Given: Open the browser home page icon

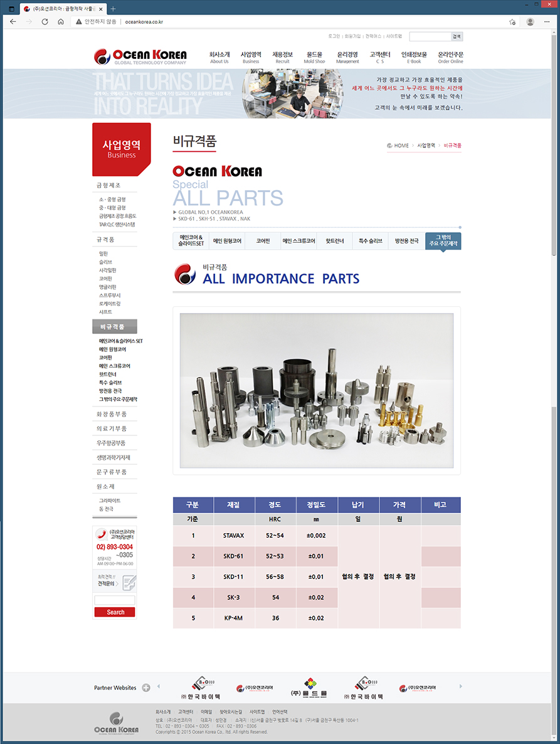Looking at the screenshot, I should 61,21.
